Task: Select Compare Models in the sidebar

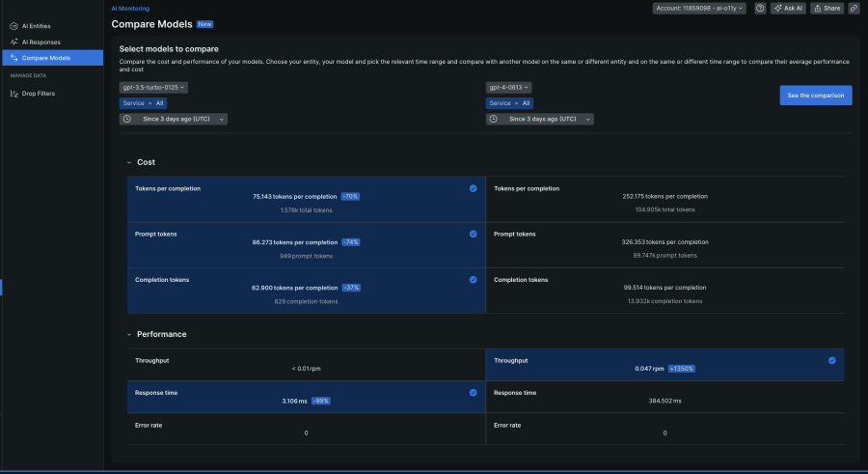Action: click(46, 58)
